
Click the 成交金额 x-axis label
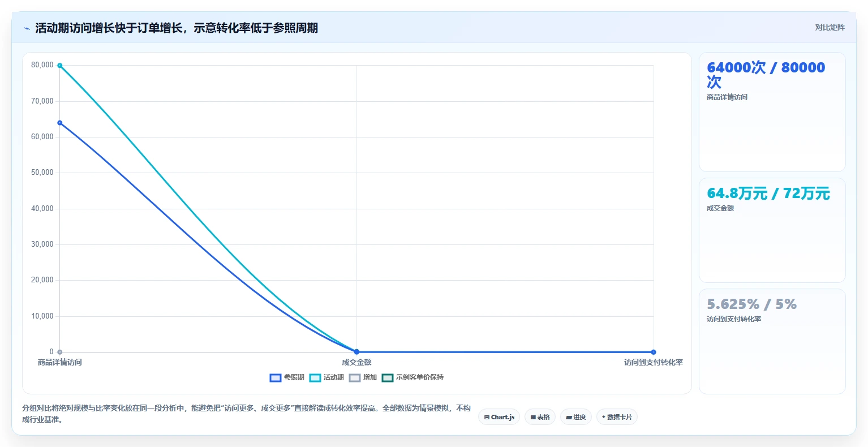click(x=356, y=362)
